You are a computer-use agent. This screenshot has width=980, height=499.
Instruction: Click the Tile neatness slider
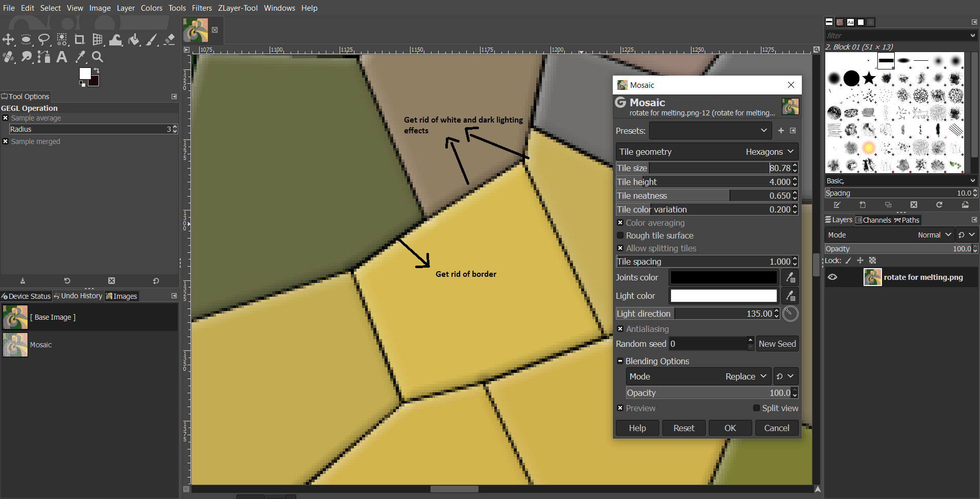707,196
